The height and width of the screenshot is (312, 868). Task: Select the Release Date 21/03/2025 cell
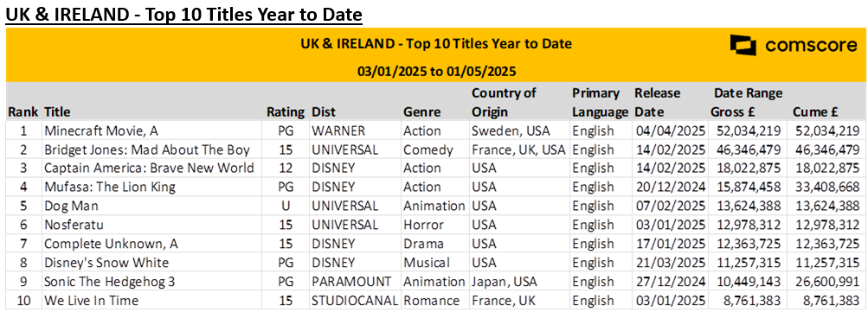click(x=670, y=263)
